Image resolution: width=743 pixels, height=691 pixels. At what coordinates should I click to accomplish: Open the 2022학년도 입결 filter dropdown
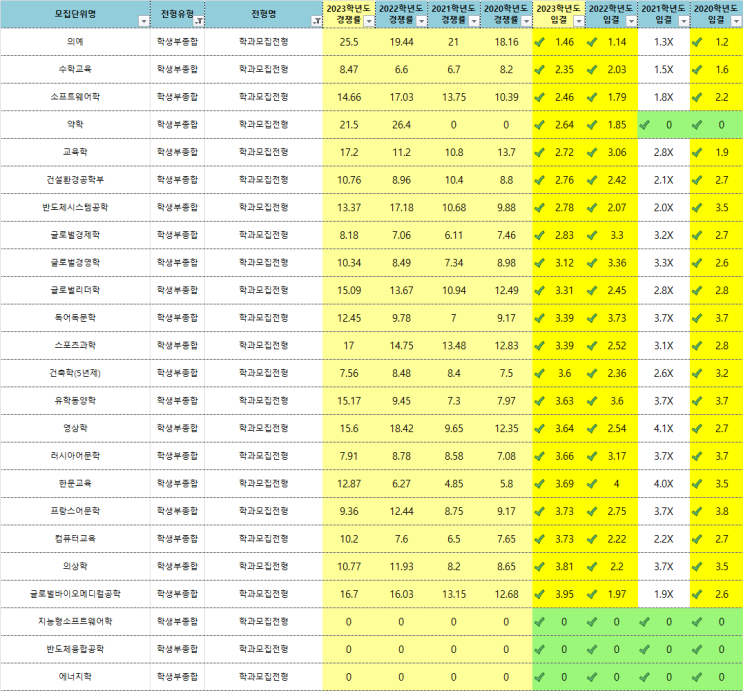631,21
